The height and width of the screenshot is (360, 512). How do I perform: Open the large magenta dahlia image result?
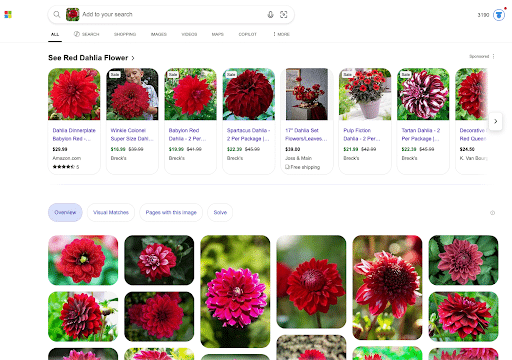(235, 291)
